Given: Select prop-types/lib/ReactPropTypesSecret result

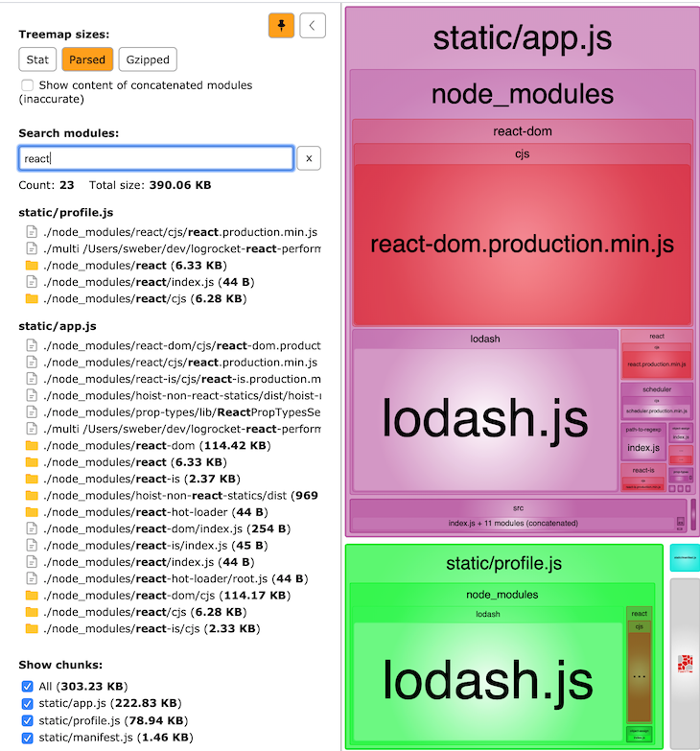Looking at the screenshot, I should point(182,412).
